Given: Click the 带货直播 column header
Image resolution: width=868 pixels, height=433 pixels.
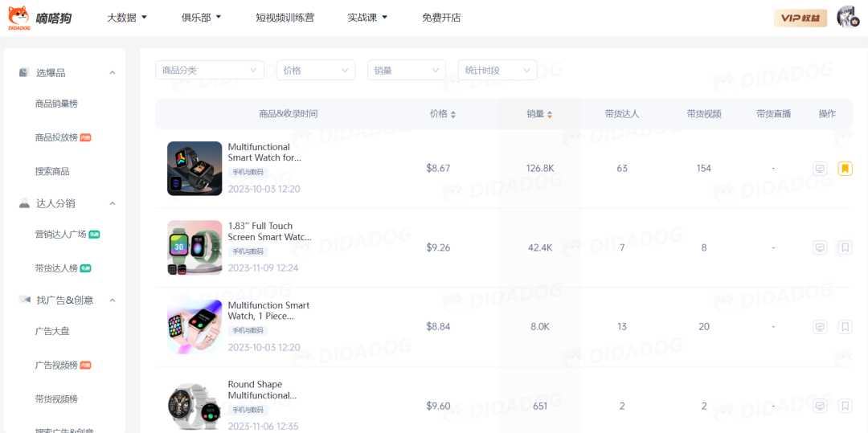Looking at the screenshot, I should (774, 114).
